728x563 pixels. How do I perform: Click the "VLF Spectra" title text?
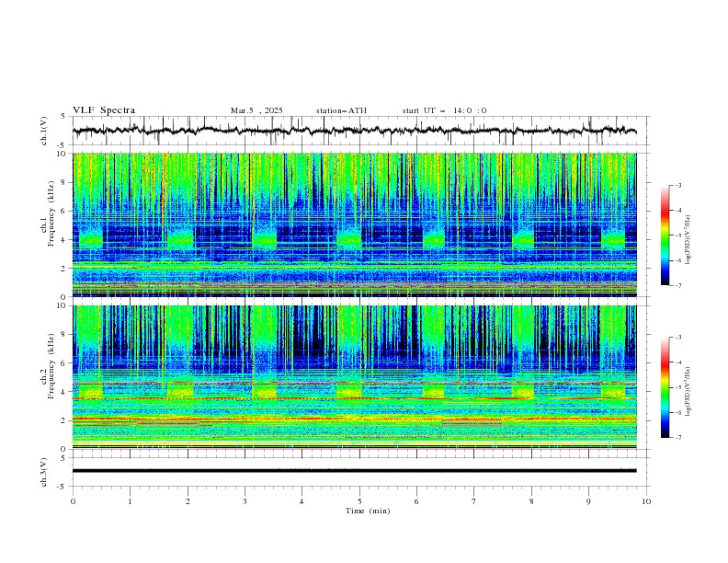[104, 110]
